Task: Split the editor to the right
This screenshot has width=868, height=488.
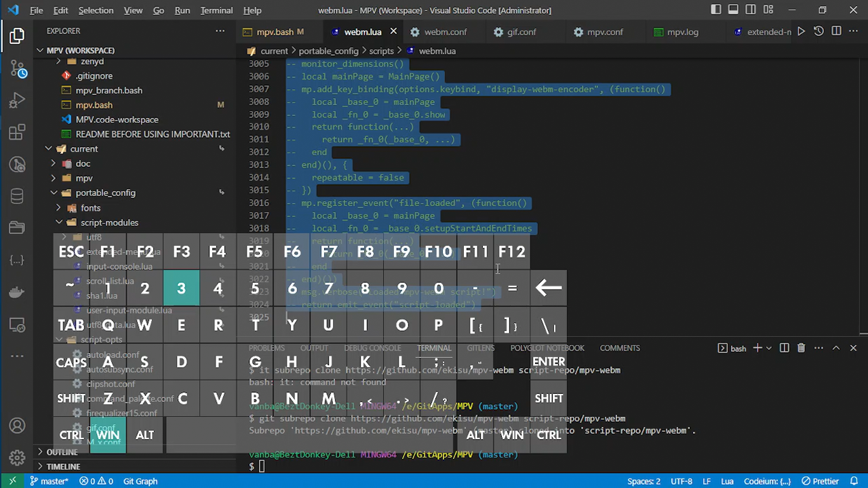Action: (x=836, y=31)
